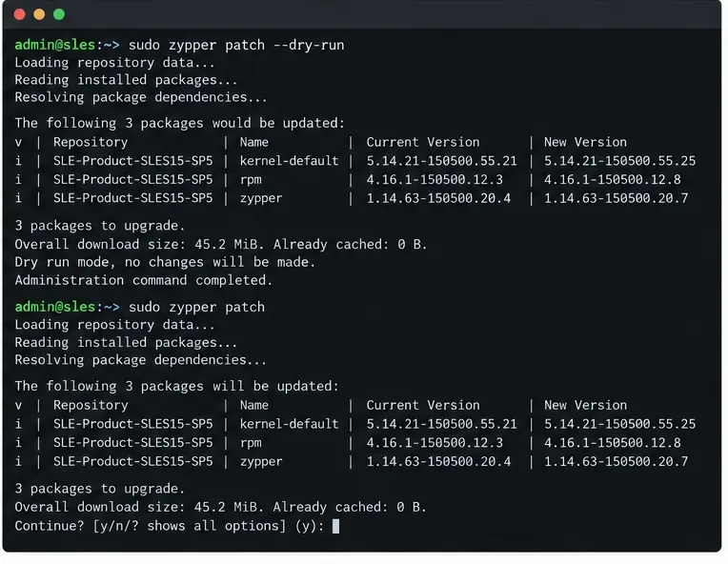Click the yellow minimize window button

click(39, 14)
